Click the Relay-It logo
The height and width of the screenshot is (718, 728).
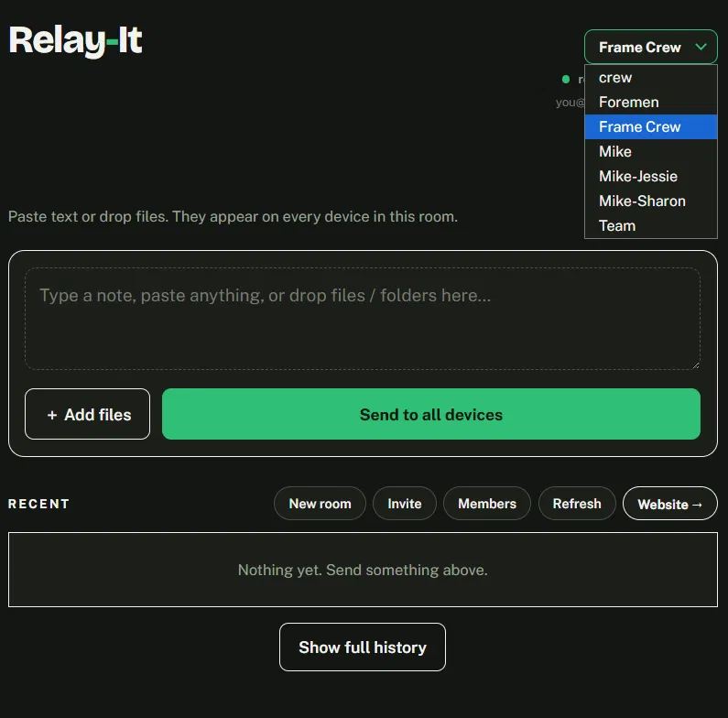[75, 41]
